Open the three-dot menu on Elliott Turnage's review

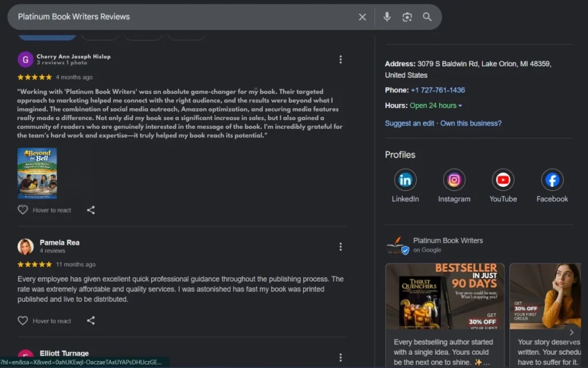tap(341, 356)
